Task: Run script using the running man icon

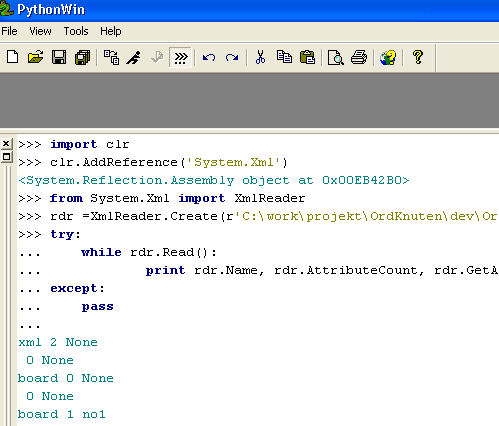Action: tap(134, 57)
